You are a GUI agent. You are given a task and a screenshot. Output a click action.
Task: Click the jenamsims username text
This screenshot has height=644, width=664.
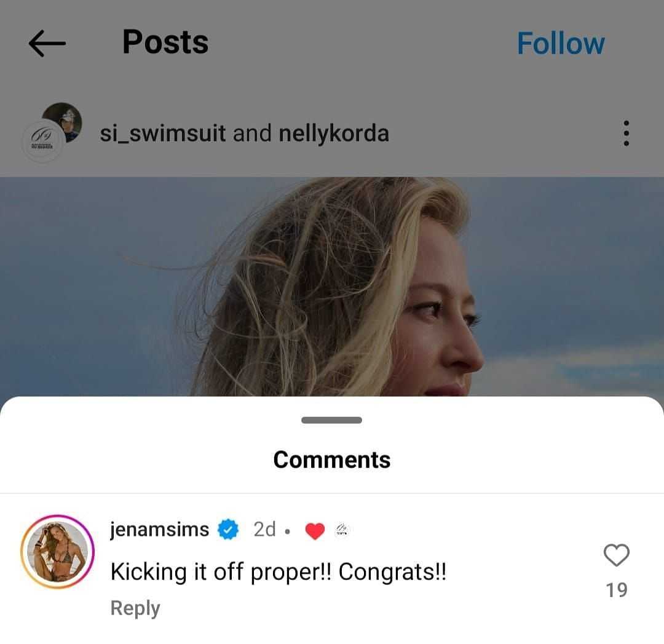159,528
